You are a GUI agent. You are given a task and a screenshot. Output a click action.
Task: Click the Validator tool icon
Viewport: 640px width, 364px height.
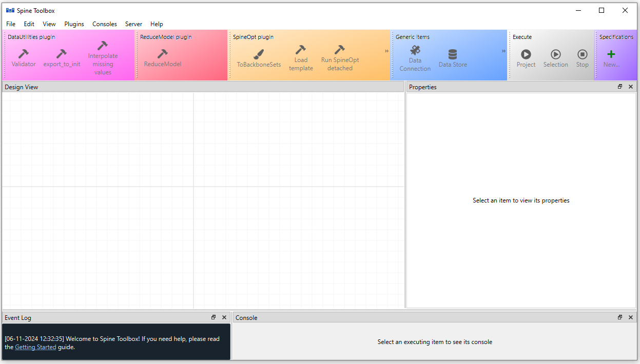[x=24, y=54]
